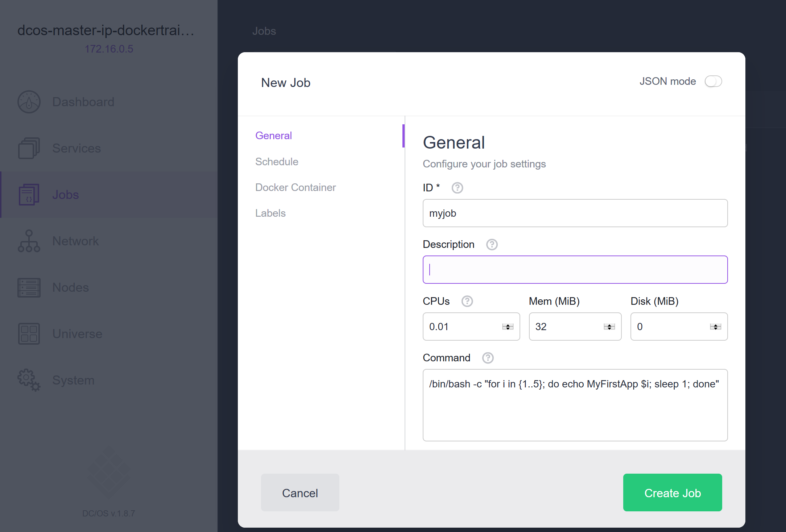Viewport: 786px width, 532px height.
Task: Open Dashboard from sidebar menu
Action: [109, 102]
